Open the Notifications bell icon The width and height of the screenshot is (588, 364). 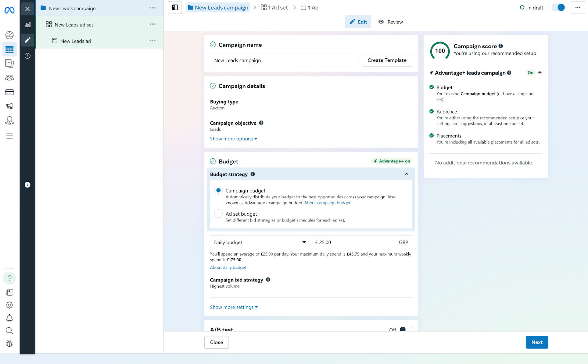[x=10, y=318]
